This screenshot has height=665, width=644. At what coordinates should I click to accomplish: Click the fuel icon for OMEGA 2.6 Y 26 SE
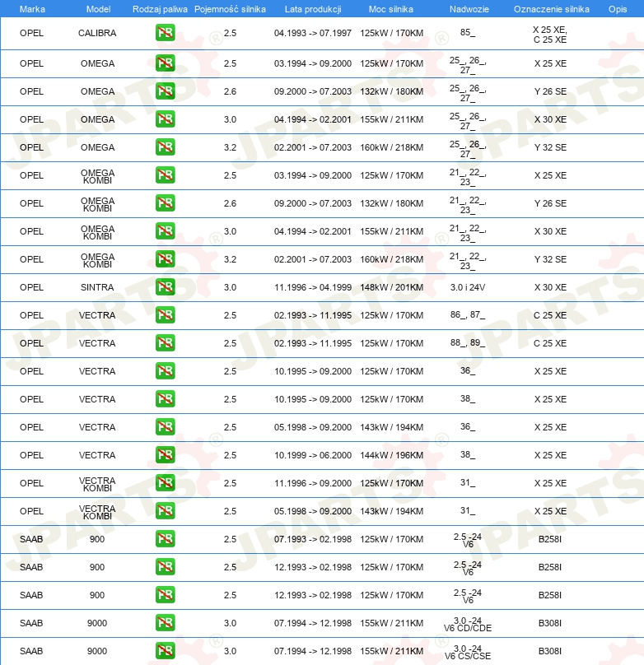click(165, 91)
